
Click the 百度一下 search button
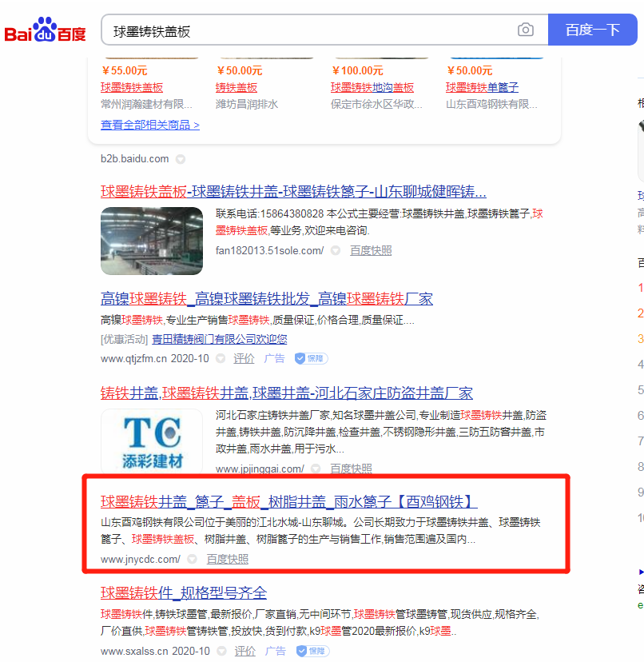coord(593,30)
